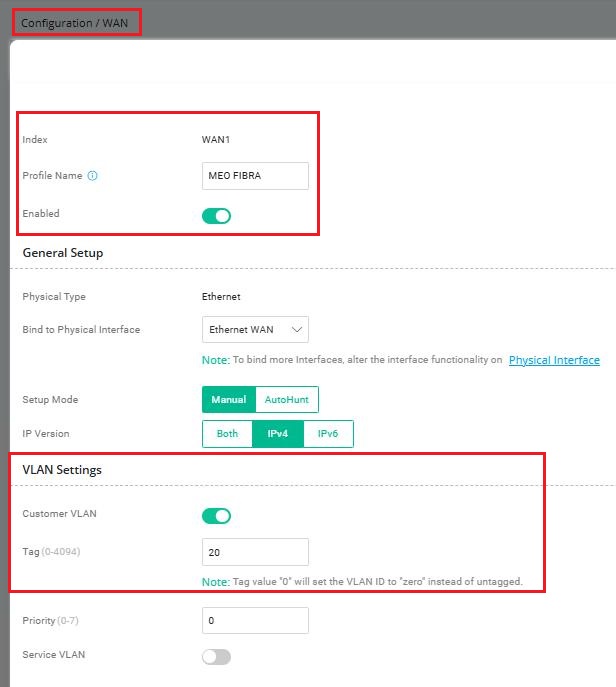This screenshot has height=687, width=616.
Task: Enable the Service VLAN switch
Action: point(216,656)
